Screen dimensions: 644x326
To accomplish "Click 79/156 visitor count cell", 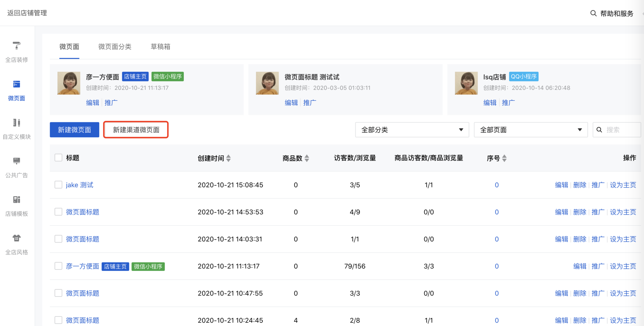I will [x=355, y=266].
